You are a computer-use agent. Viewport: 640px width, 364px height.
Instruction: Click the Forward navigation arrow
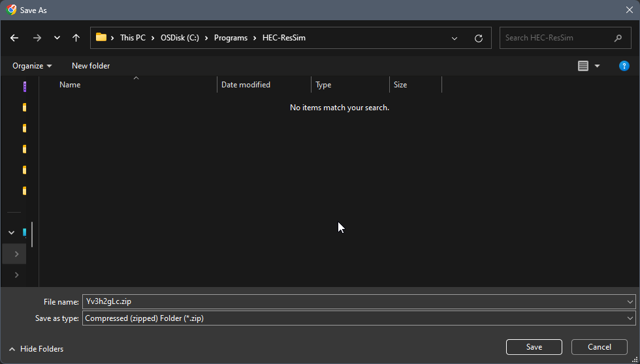pyautogui.click(x=37, y=38)
